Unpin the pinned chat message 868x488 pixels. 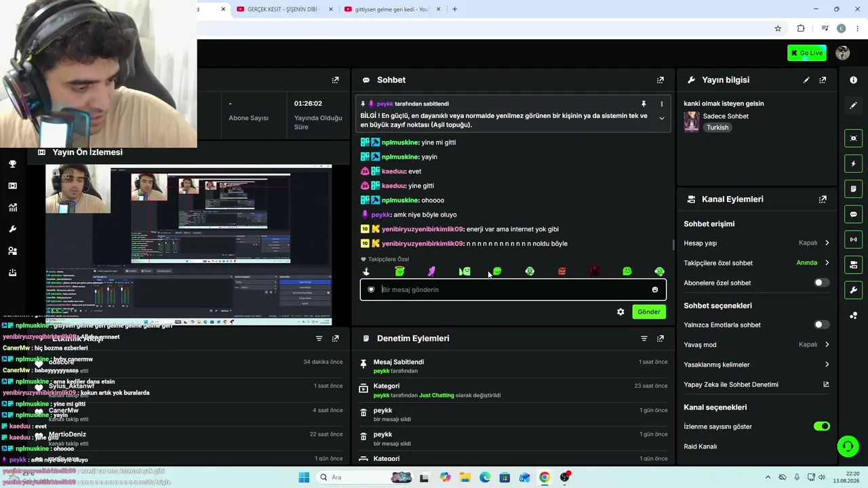coord(644,104)
